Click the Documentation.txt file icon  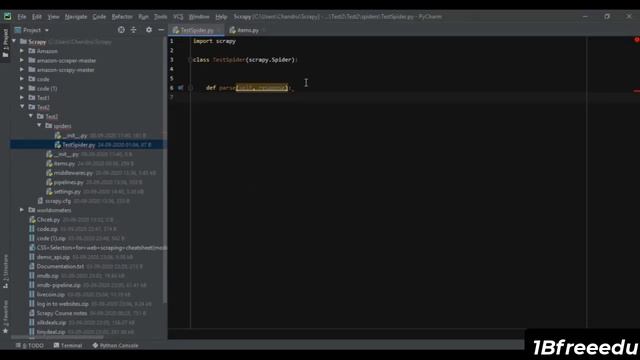click(x=32, y=266)
